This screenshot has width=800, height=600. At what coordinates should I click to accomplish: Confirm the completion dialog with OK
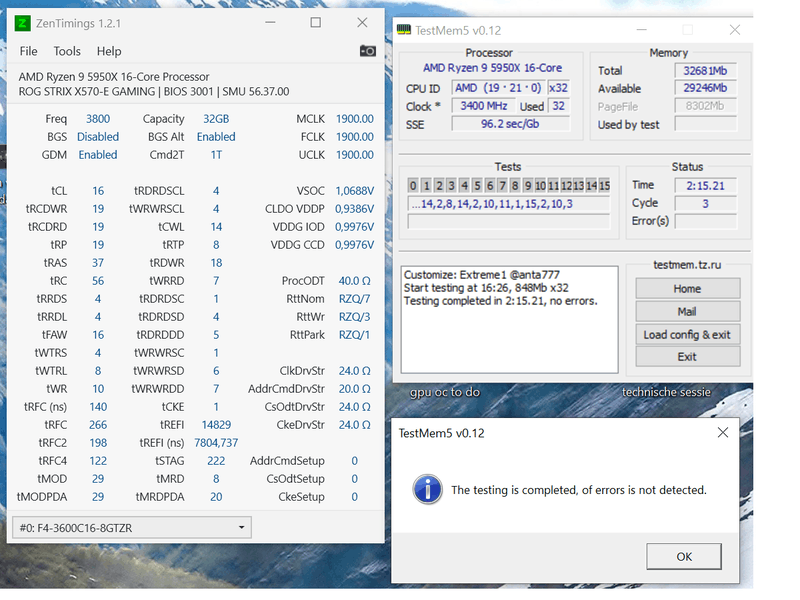coord(684,556)
